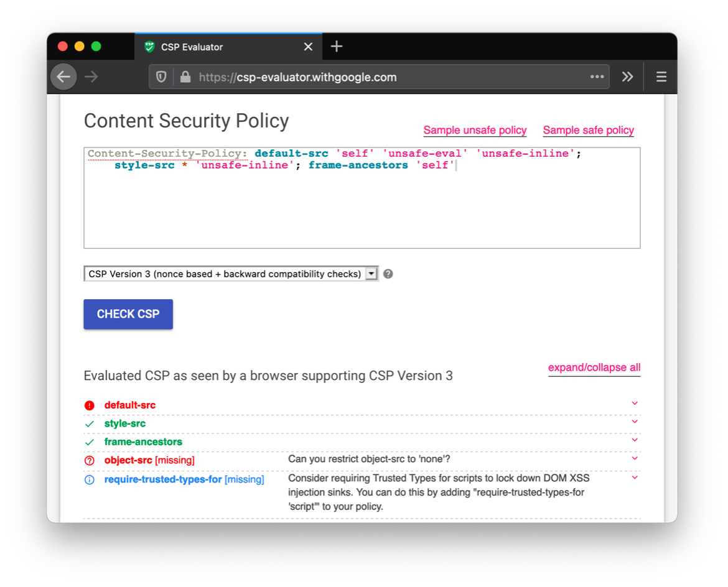Expand the default-src finding row
Viewport: 728px width, 587px height.
[635, 404]
